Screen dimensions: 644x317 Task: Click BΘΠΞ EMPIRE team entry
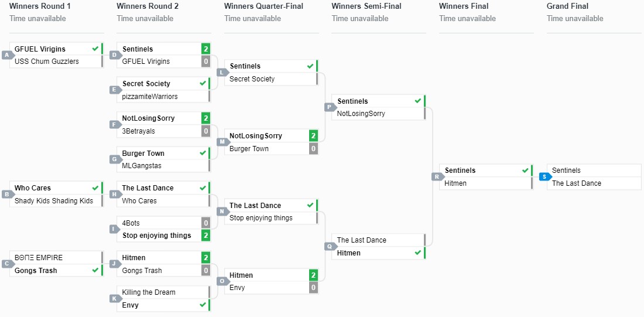pyautogui.click(x=39, y=257)
